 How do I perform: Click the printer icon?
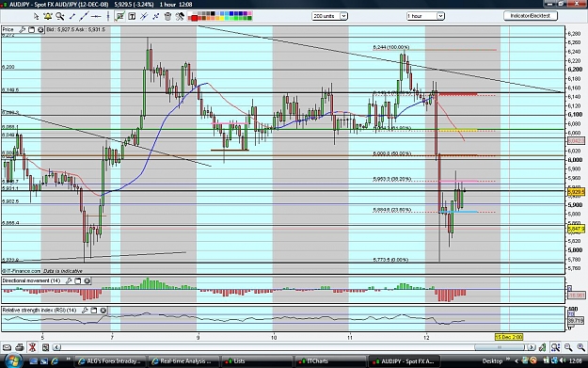[20, 347]
